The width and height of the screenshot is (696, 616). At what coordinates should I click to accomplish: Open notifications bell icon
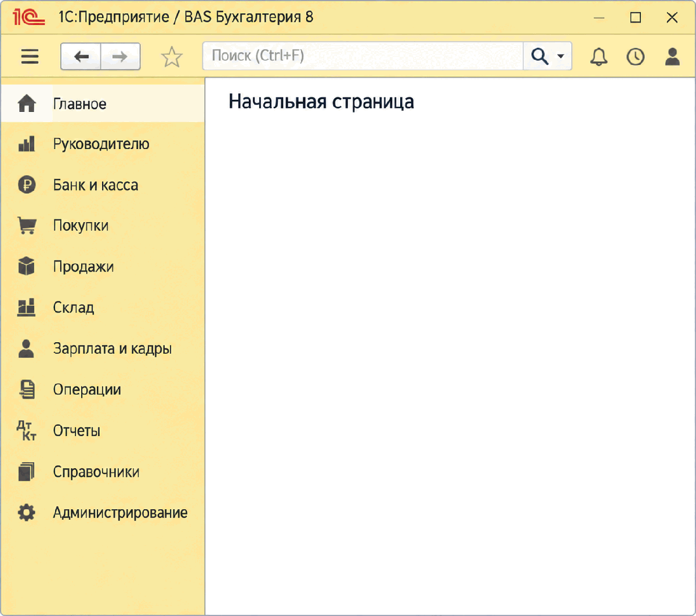click(x=599, y=56)
